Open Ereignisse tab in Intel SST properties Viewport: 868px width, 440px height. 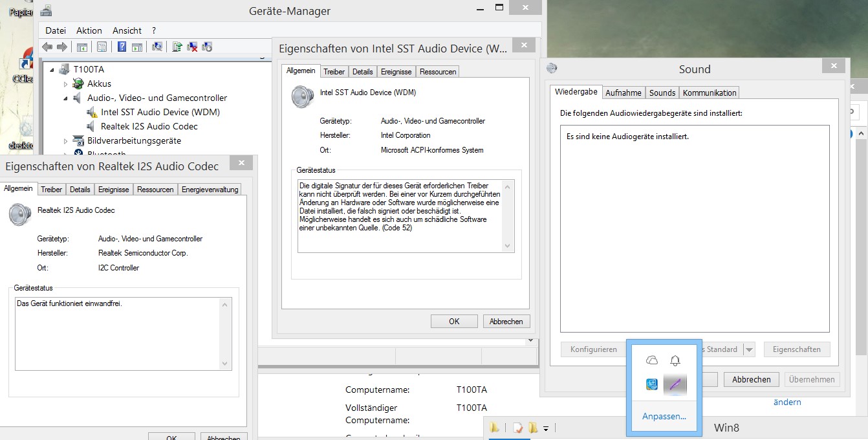(x=396, y=72)
